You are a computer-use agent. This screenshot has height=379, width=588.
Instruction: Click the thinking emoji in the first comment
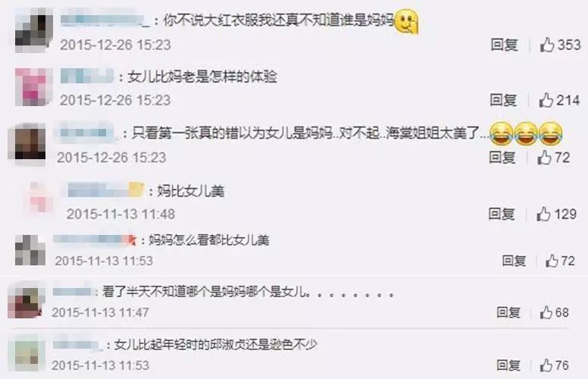(407, 21)
